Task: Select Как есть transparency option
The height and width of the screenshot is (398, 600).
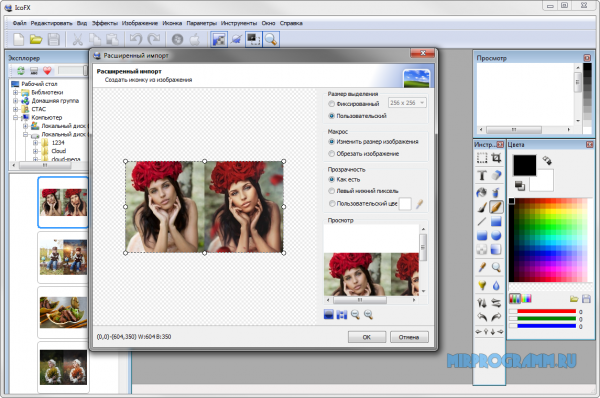Action: click(332, 179)
